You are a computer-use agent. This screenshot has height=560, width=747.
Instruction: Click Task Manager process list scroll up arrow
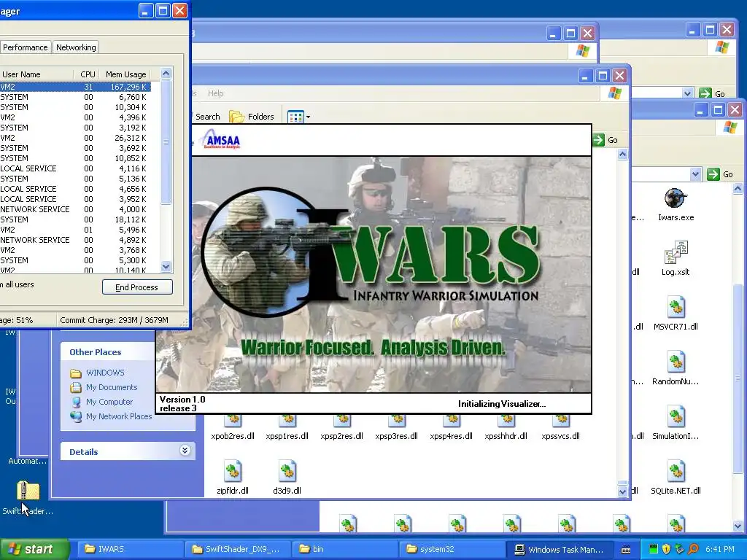166,74
